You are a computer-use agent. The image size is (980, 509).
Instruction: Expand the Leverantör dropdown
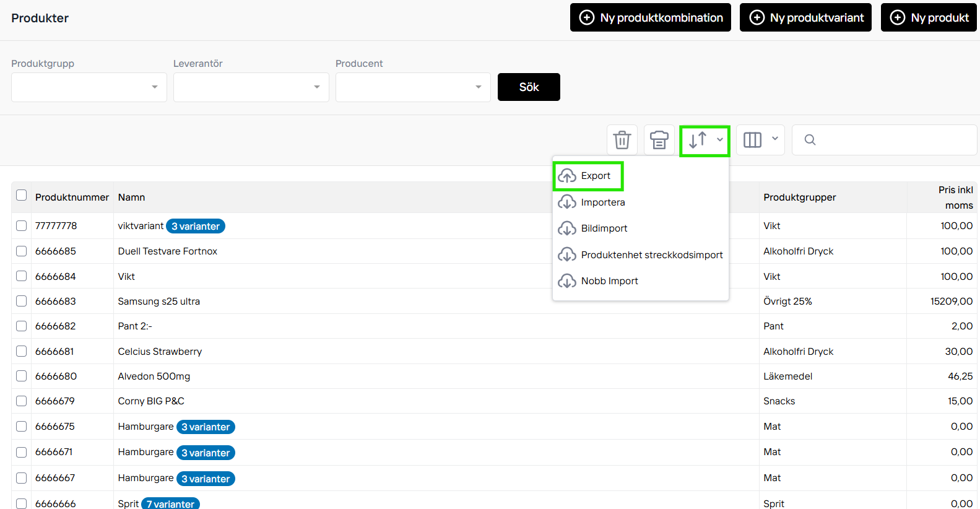point(251,87)
